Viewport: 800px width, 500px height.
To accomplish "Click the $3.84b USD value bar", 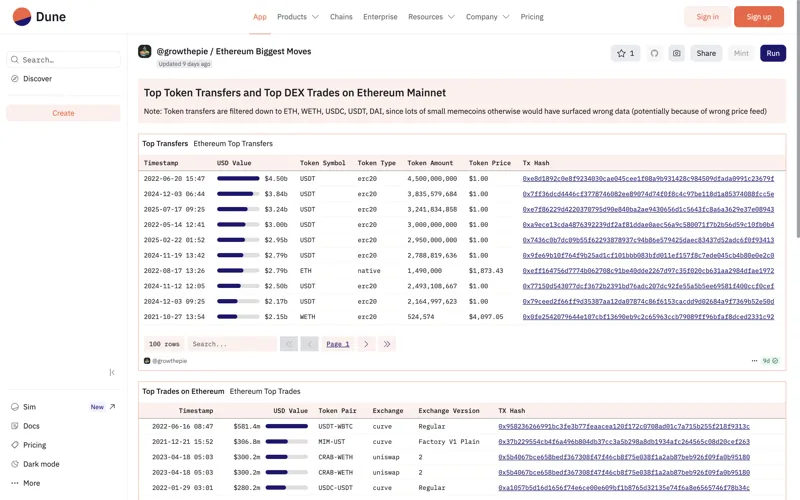I will (238, 194).
